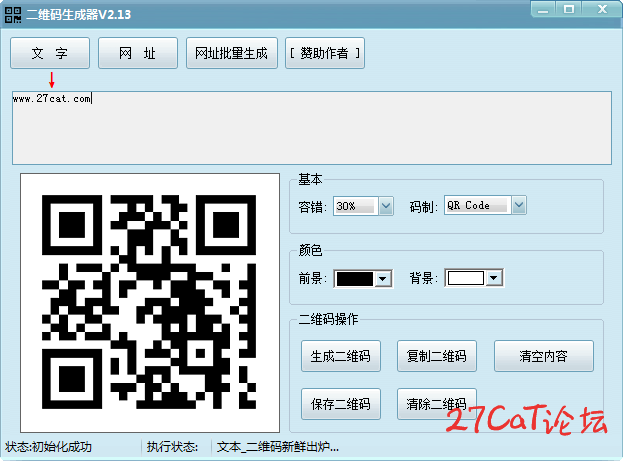The height and width of the screenshot is (461, 623).
Task: Open the 赞助作者 sponsor author button
Action: 325,53
